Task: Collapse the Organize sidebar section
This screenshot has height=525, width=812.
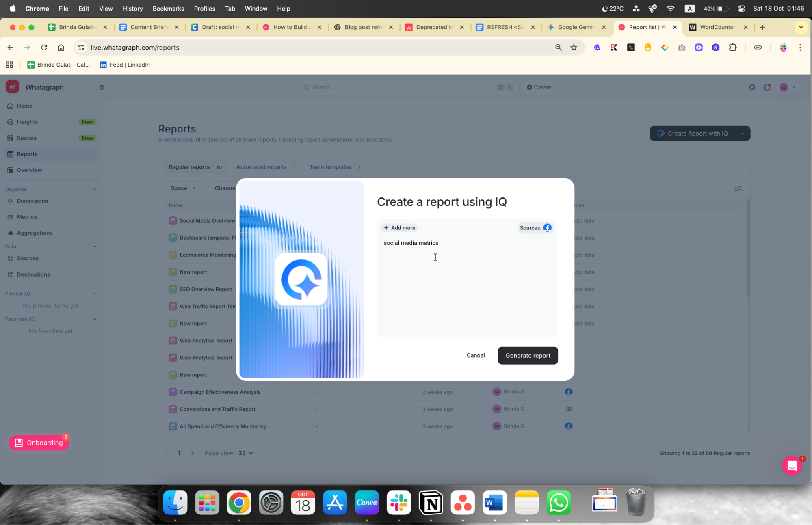Action: click(95, 189)
